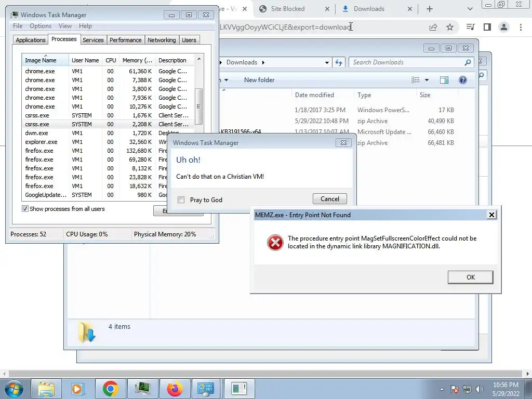
Task: Open Chrome tab search chevron
Action: [470, 9]
